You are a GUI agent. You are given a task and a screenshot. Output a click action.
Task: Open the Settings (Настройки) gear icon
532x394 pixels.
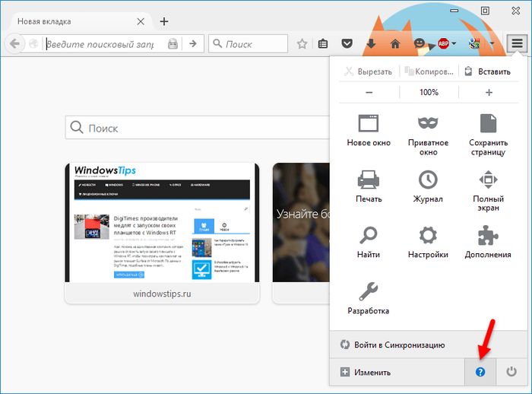tap(429, 235)
